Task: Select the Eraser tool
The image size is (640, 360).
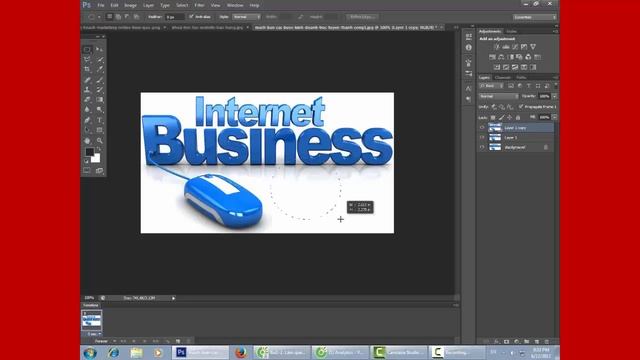Action: [87, 100]
